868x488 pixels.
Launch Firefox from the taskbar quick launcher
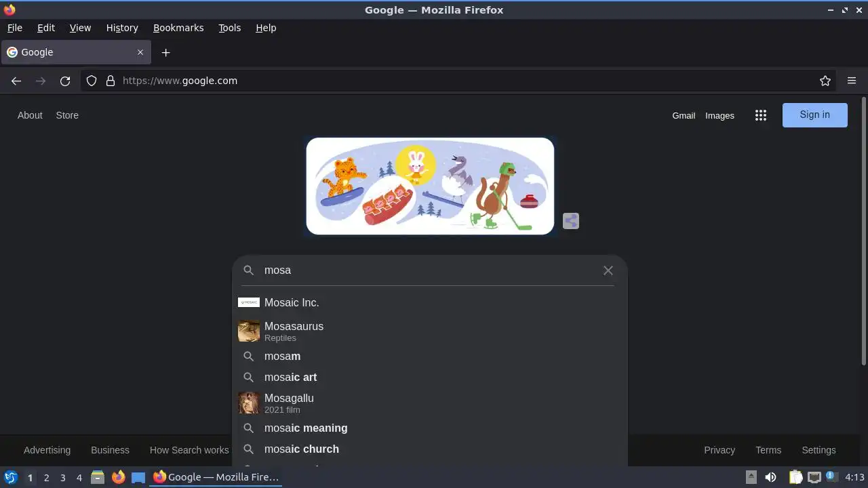click(118, 477)
